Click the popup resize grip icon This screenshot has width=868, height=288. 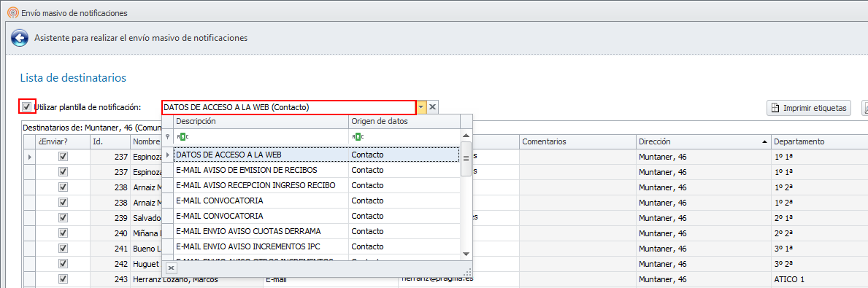(x=467, y=271)
